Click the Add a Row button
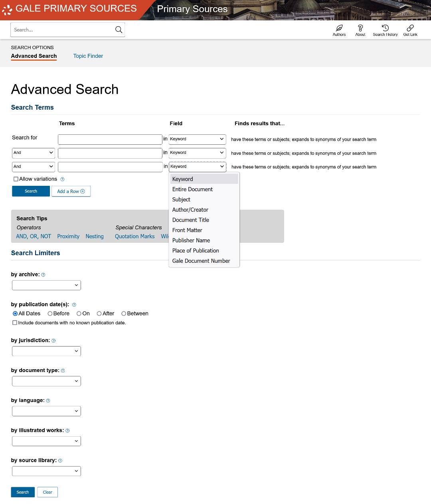 pos(71,191)
